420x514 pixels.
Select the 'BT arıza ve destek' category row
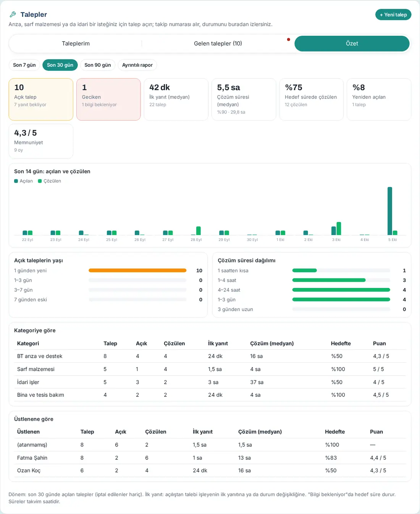[x=210, y=356]
